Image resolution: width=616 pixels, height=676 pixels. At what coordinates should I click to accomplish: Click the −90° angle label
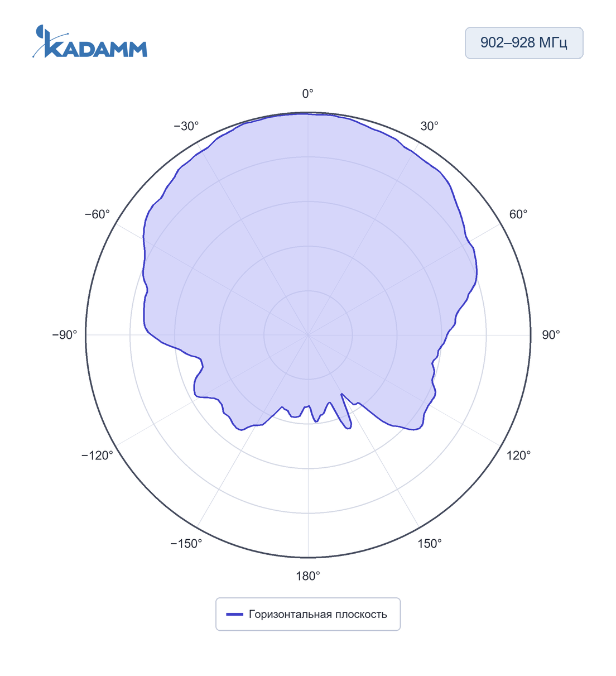[x=65, y=335]
